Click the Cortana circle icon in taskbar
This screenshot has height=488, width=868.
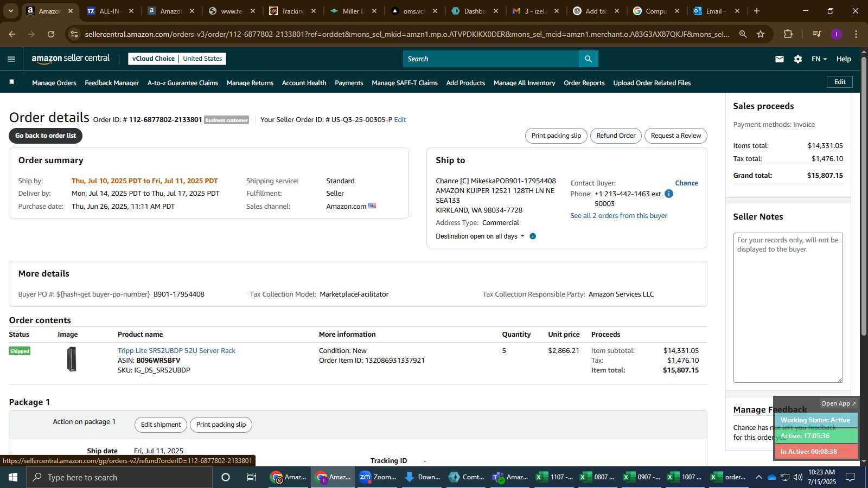tap(226, 477)
